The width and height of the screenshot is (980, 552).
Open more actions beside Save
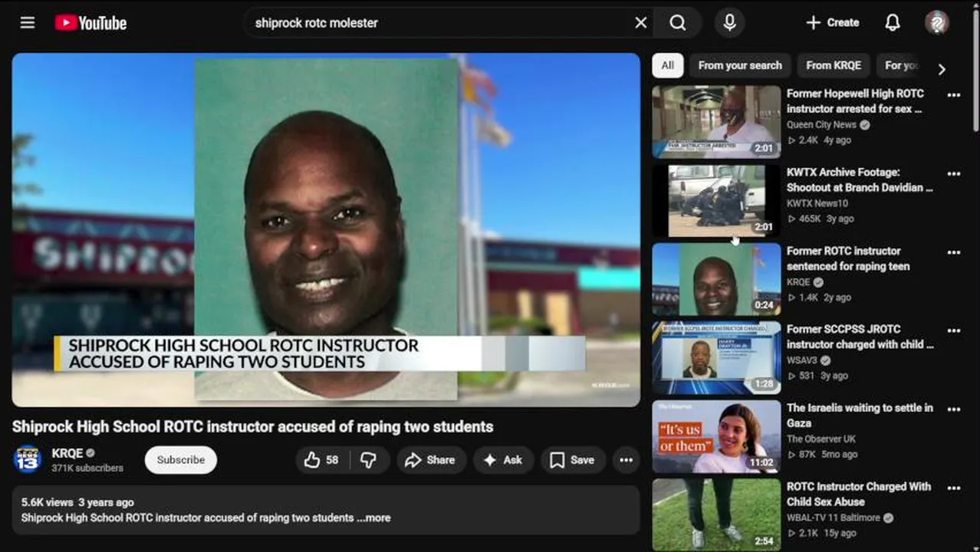tap(626, 460)
